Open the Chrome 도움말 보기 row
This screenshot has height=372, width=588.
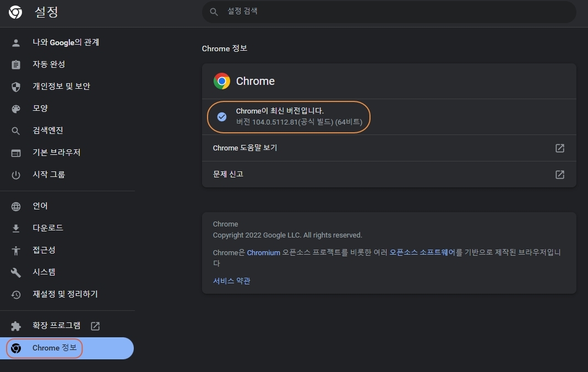(389, 148)
